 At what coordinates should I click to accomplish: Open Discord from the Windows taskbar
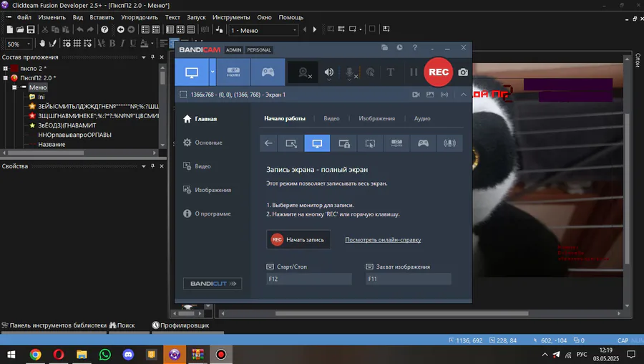(x=128, y=354)
